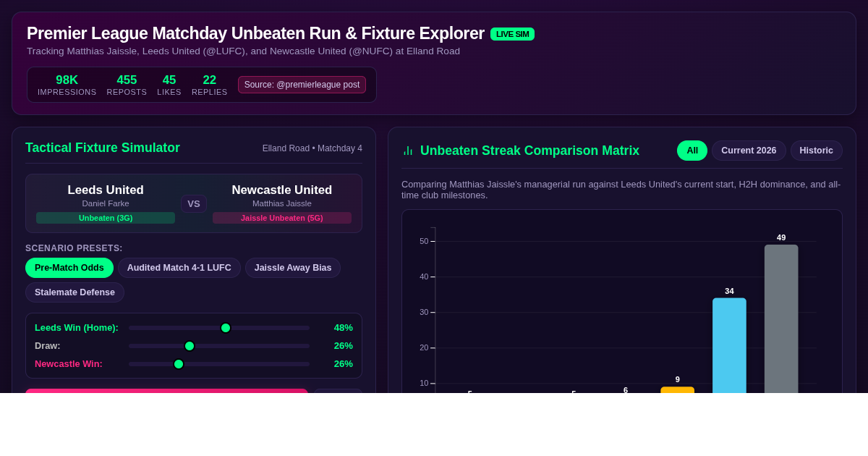Screen dimensions: 868x456
Task: Switch chart filter to All
Action: [x=692, y=151]
